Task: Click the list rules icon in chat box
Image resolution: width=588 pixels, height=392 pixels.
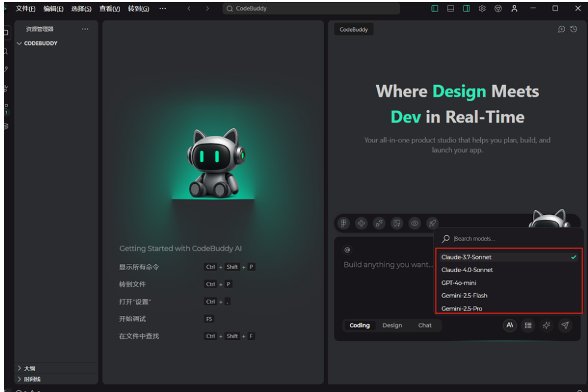Action: tap(528, 325)
